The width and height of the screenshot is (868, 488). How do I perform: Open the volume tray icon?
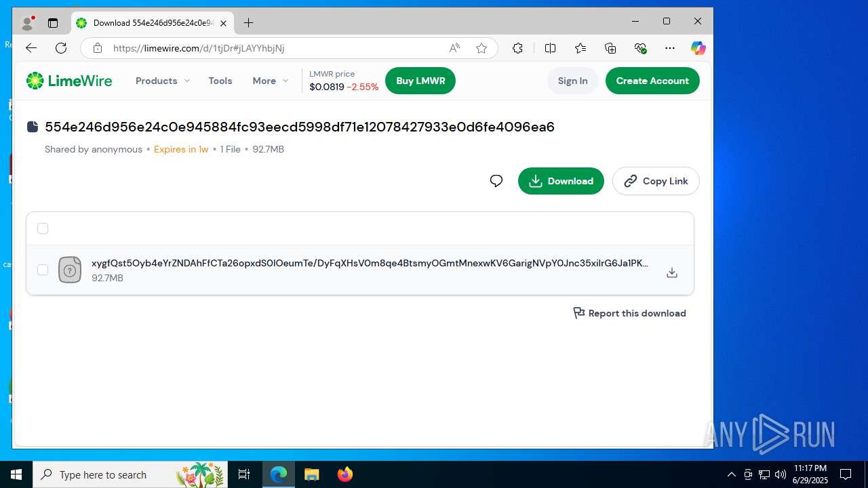coord(781,474)
